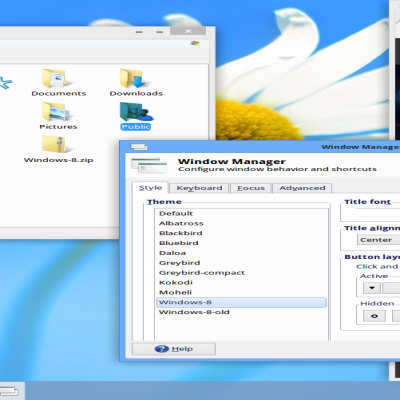Click the hidden button icon with circle
Screen dimensions: 400x400
pyautogui.click(x=374, y=316)
